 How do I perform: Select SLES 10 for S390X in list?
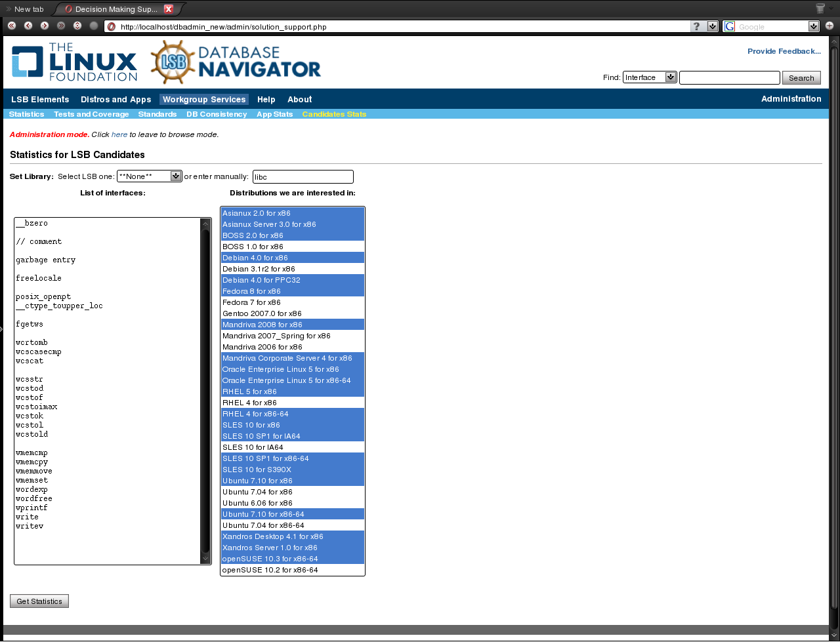pyautogui.click(x=293, y=470)
